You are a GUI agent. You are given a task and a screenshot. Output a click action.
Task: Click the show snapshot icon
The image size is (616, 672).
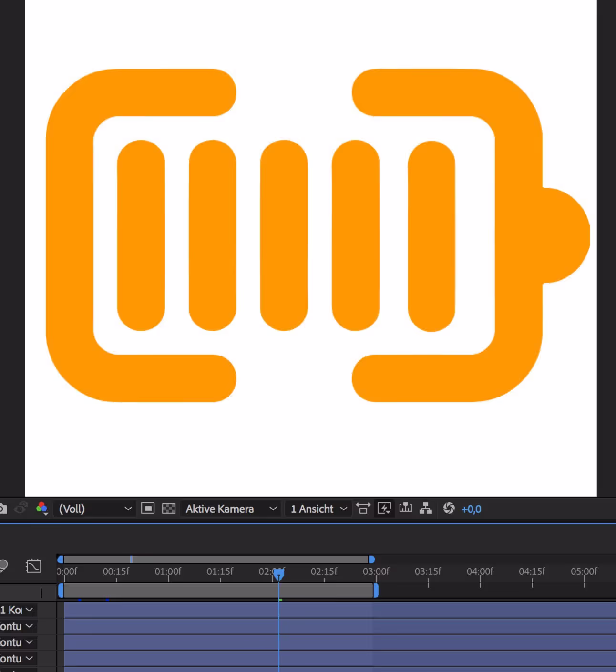(20, 509)
